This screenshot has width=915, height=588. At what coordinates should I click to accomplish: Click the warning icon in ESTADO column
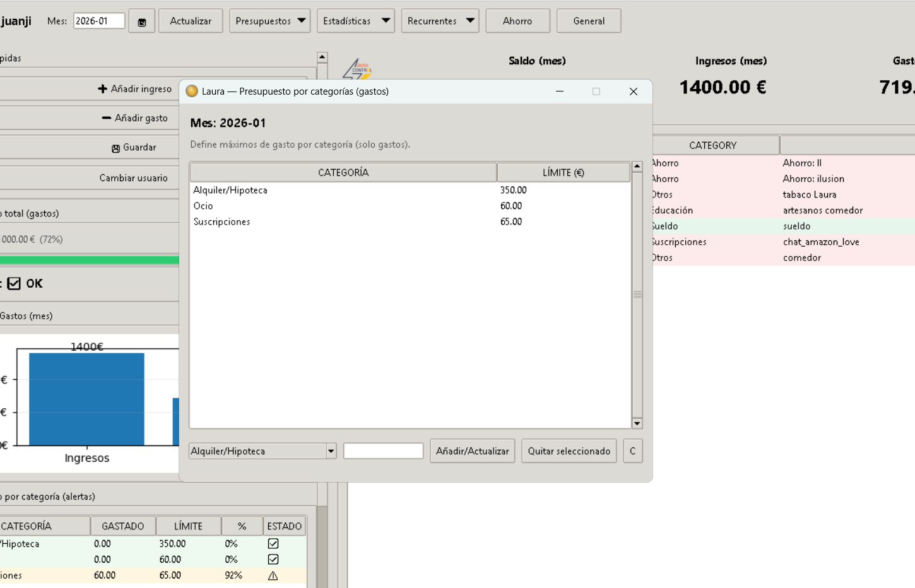[x=273, y=575]
